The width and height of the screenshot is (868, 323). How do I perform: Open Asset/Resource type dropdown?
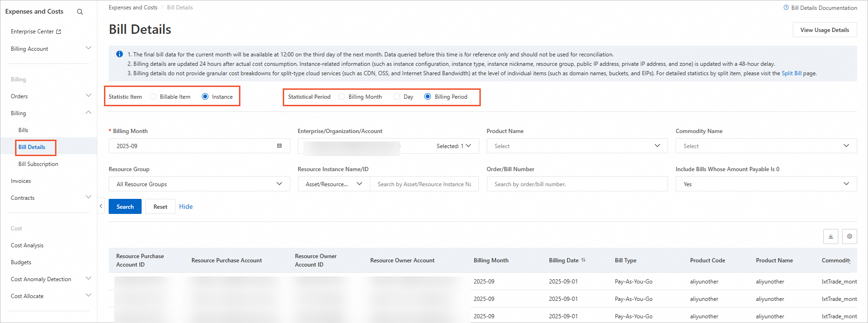[334, 184]
